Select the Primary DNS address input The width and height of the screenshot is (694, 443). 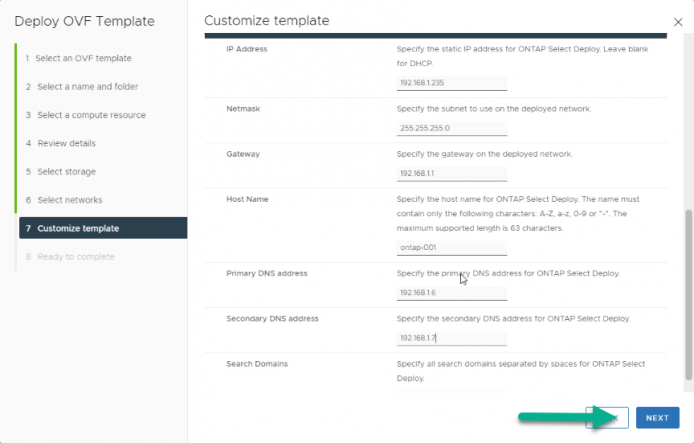coord(451,293)
